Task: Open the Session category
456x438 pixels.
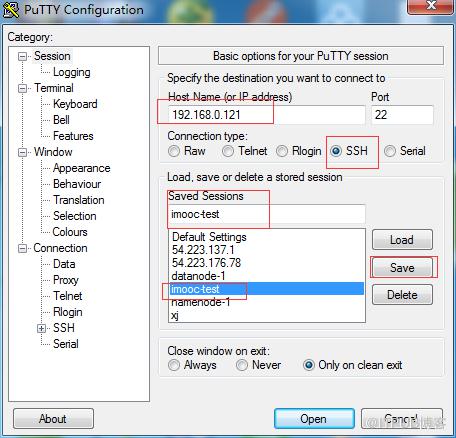Action: [x=52, y=56]
